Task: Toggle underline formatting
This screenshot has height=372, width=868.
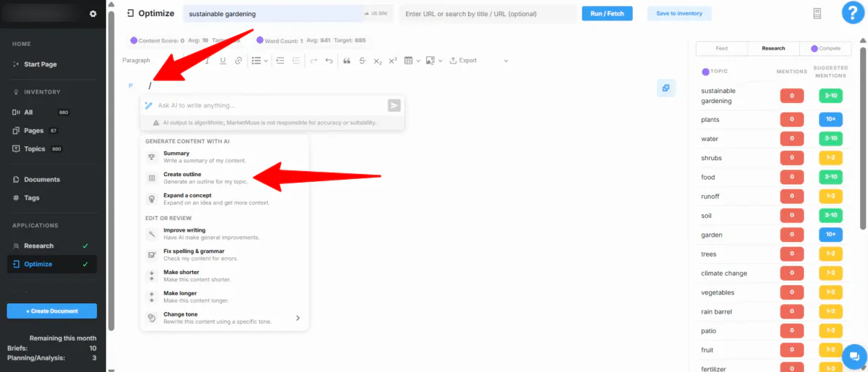Action: coord(223,61)
